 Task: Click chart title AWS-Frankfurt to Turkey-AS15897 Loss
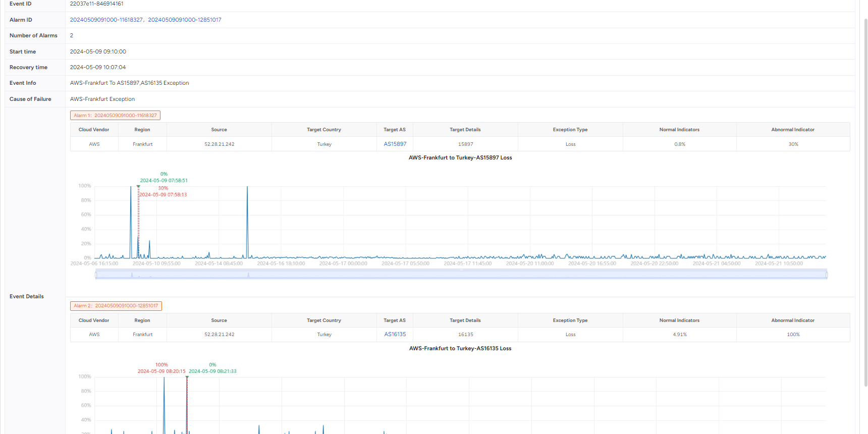click(460, 157)
